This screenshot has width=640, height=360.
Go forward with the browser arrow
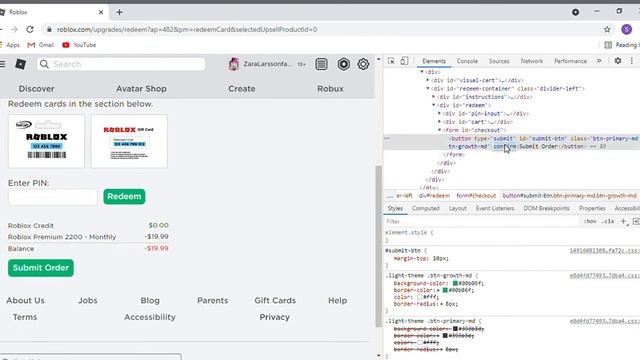click(x=14, y=29)
